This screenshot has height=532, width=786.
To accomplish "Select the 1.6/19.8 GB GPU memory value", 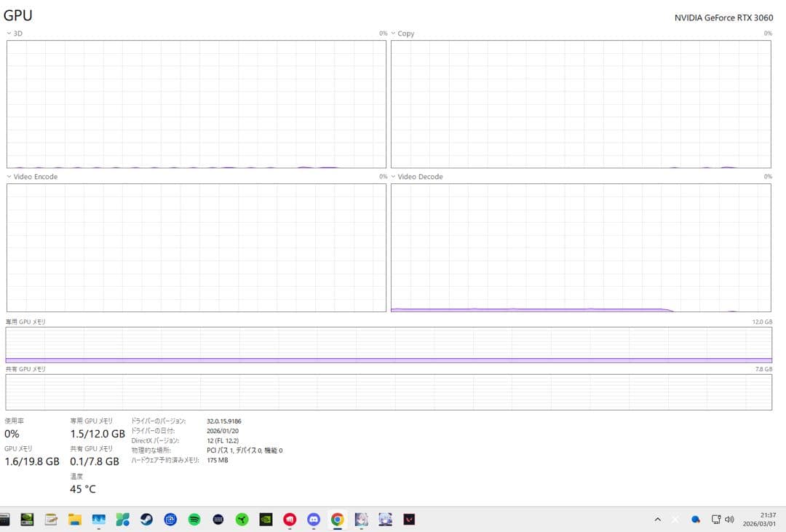I will (32, 461).
